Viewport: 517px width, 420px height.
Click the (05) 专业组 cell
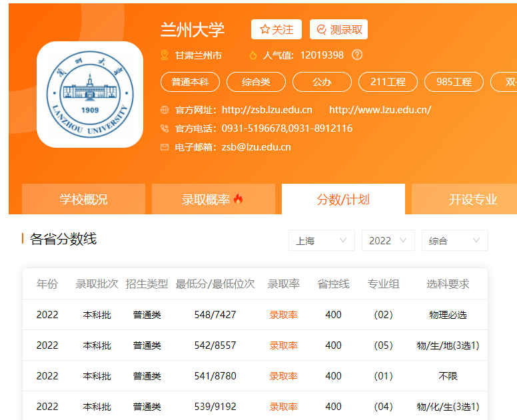tap(383, 345)
